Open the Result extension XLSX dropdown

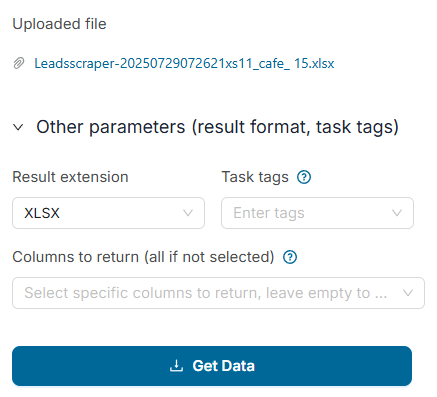click(x=108, y=213)
